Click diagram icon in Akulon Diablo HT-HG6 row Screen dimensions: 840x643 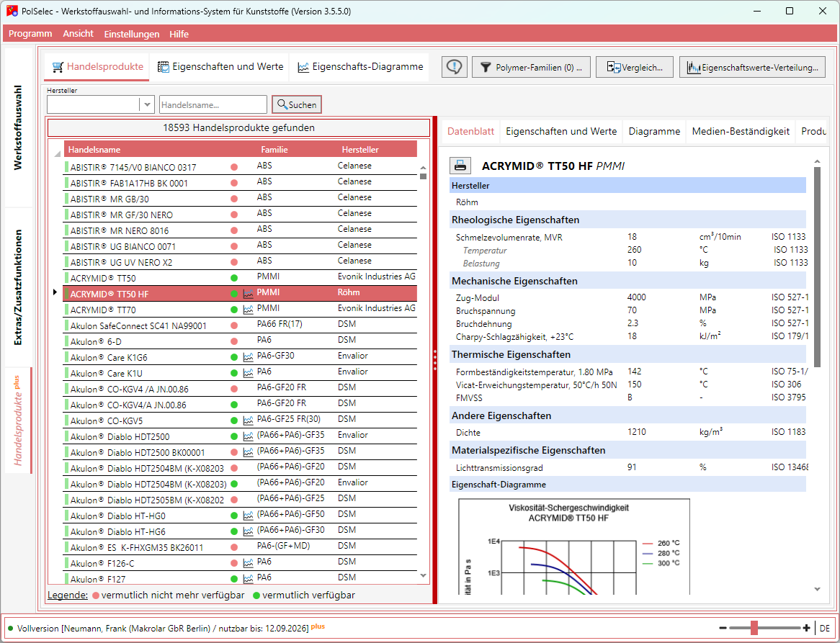tap(248, 531)
